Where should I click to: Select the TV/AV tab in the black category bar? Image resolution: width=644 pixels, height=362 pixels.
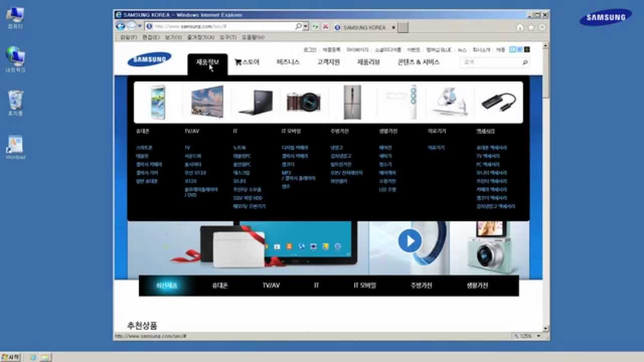coord(271,286)
